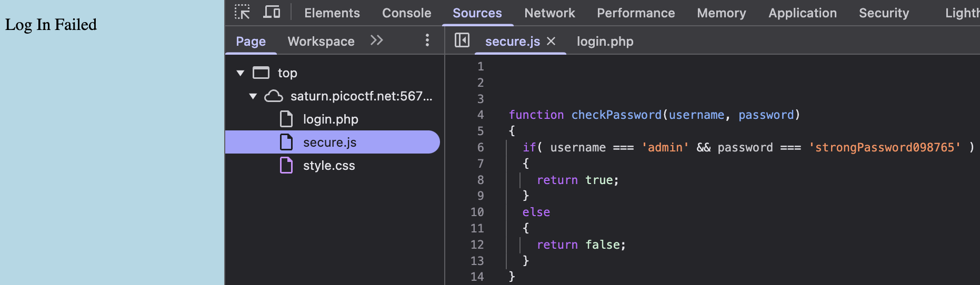This screenshot has height=285, width=980.
Task: Select the Page navigator tab
Action: pos(251,42)
